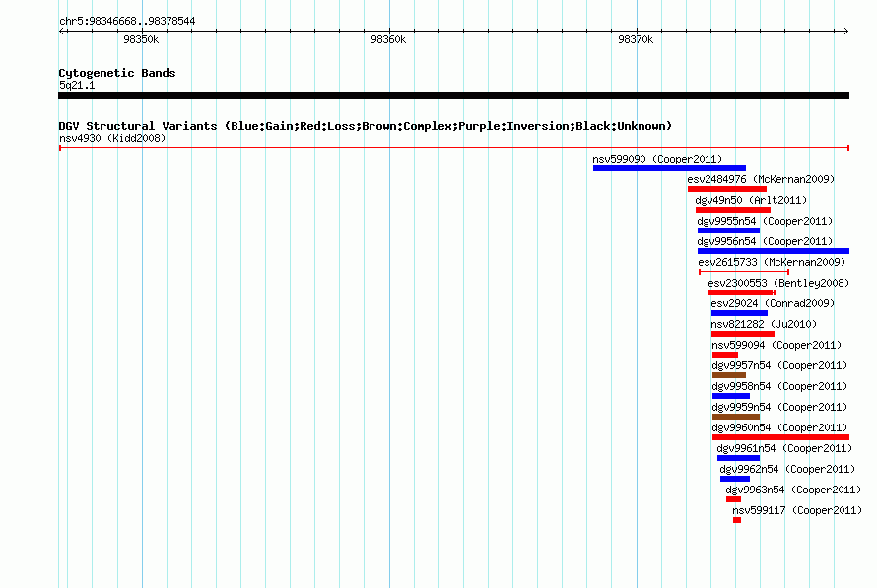This screenshot has height=588, width=877.
Task: Click the dgv9958n54 (Cooper2011) label
Action: coord(779,386)
